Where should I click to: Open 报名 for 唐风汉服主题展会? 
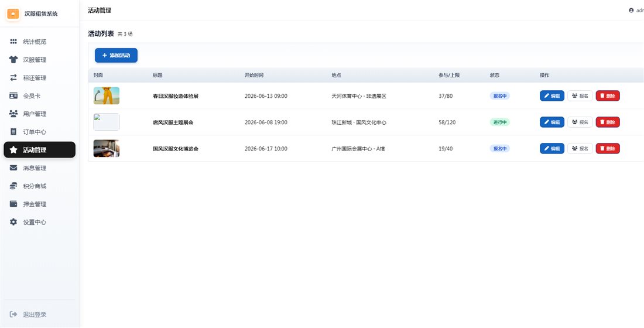(580, 122)
